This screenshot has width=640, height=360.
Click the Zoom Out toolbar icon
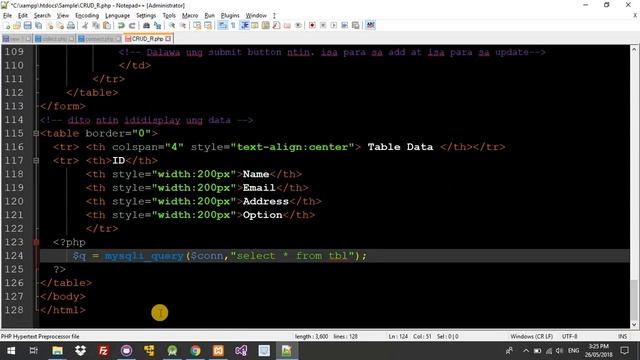click(x=183, y=25)
